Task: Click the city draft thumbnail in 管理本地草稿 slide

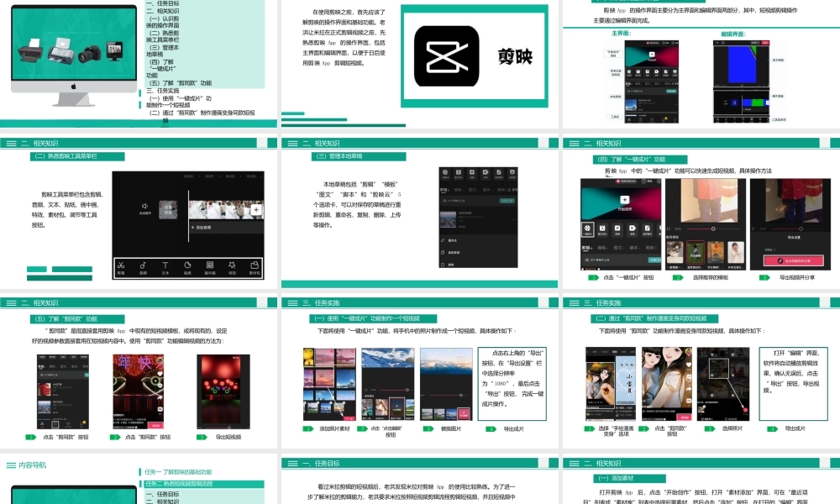Action: [448, 219]
